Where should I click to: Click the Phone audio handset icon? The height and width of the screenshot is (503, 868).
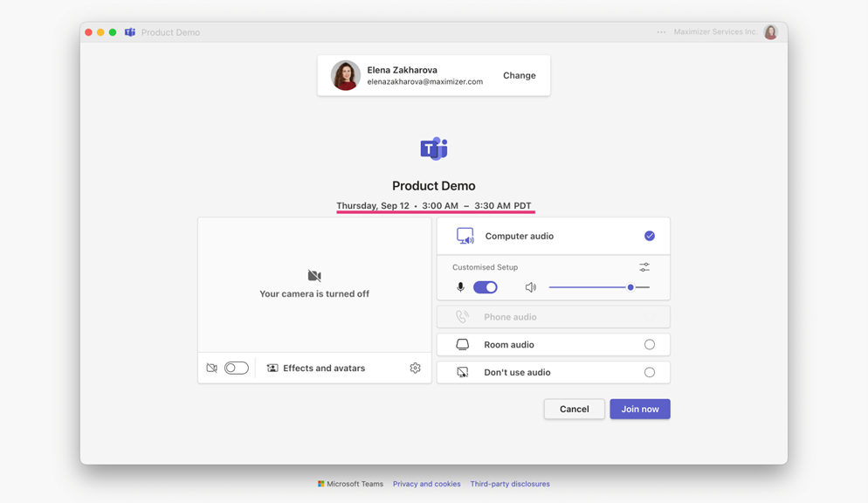(x=462, y=316)
